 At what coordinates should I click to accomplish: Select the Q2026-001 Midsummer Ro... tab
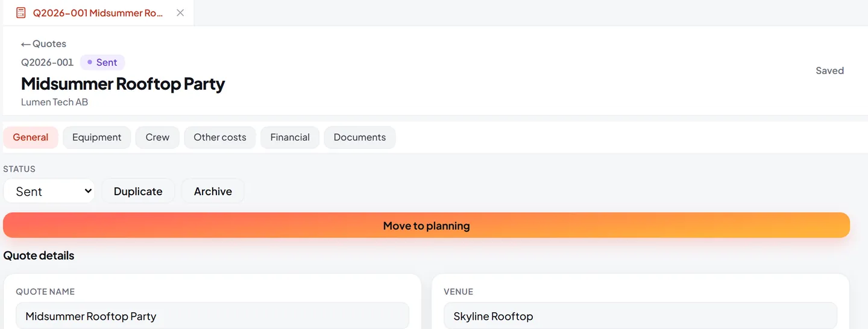[98, 13]
